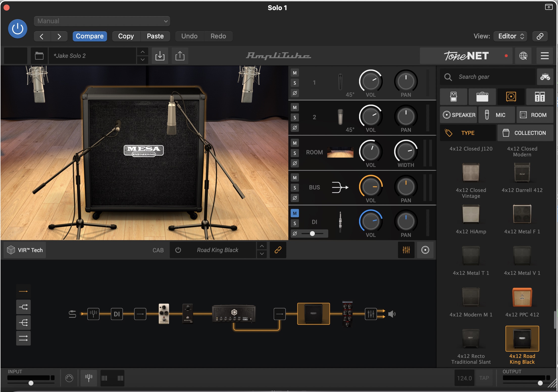Click the export preset share icon
Viewport: 558px width, 392px height.
pyautogui.click(x=180, y=56)
